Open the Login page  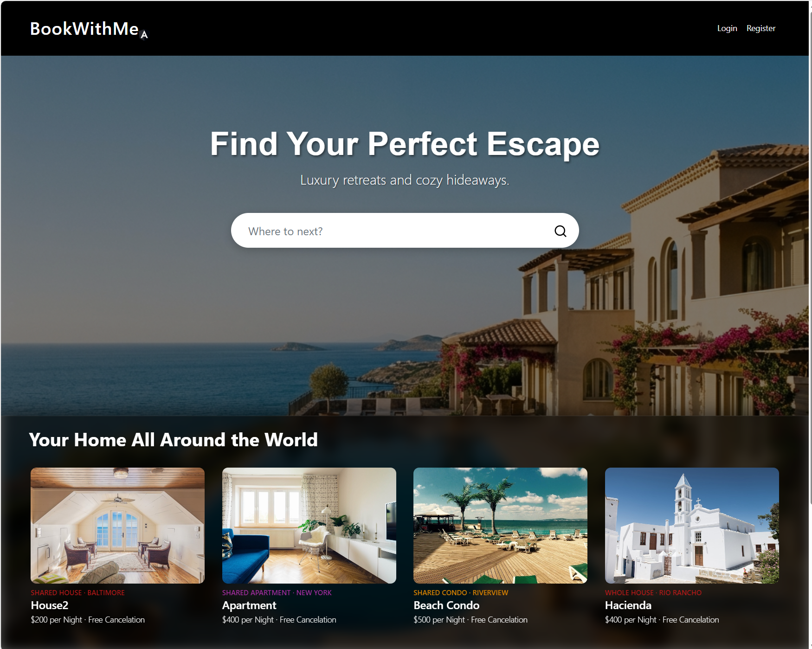pyautogui.click(x=727, y=28)
